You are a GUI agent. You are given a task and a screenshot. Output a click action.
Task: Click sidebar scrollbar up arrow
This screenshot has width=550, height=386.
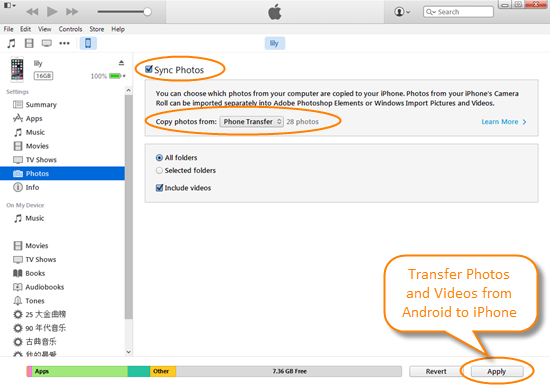[128, 91]
